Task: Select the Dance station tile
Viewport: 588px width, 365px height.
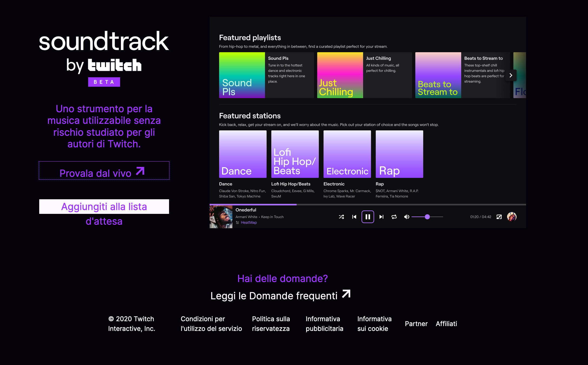Action: point(243,154)
